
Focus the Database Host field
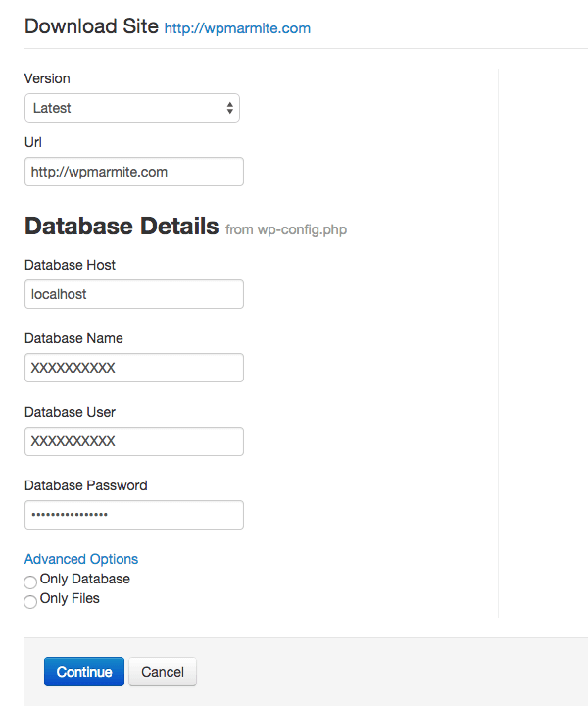tap(134, 294)
